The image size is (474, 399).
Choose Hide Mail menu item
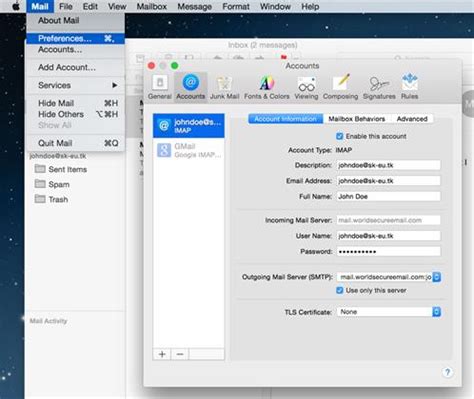click(76, 103)
